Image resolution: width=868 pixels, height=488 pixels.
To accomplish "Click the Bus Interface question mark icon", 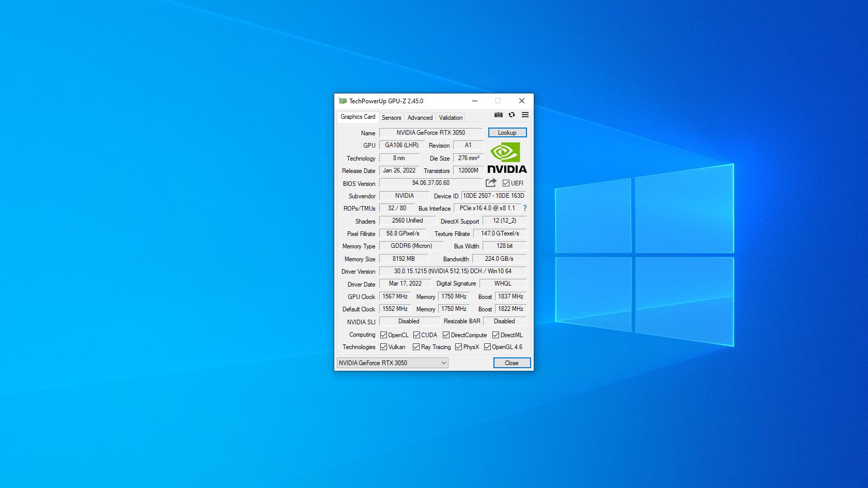I will [525, 208].
